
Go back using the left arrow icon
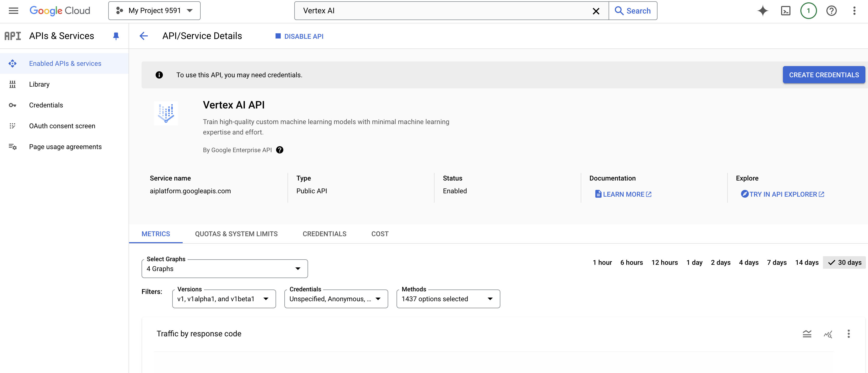coord(144,36)
